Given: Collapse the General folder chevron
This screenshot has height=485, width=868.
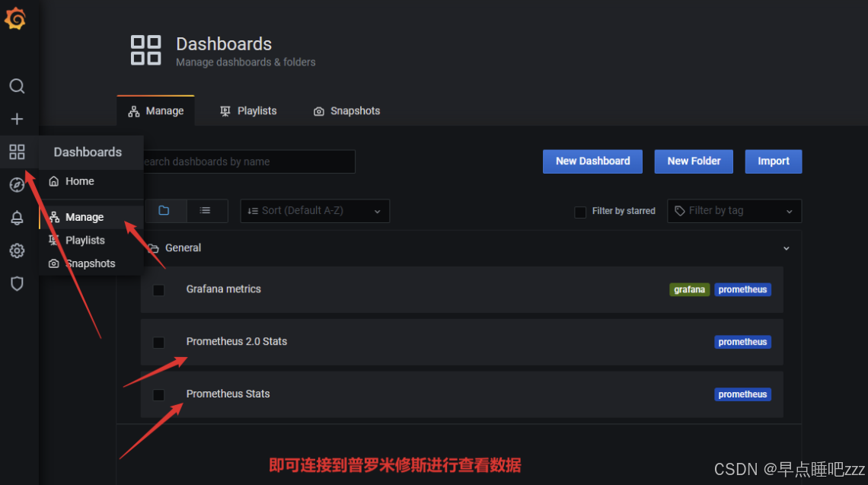Looking at the screenshot, I should pos(786,248).
